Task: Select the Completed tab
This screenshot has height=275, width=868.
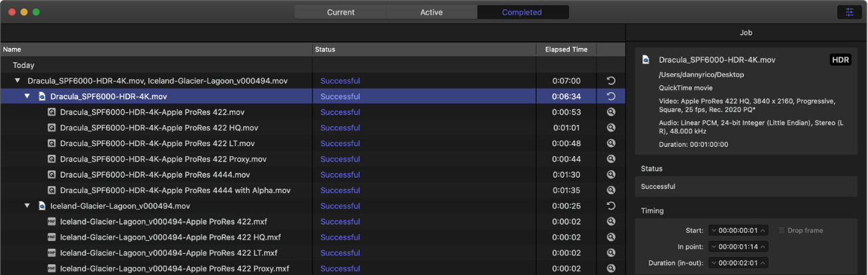Action: pyautogui.click(x=522, y=12)
